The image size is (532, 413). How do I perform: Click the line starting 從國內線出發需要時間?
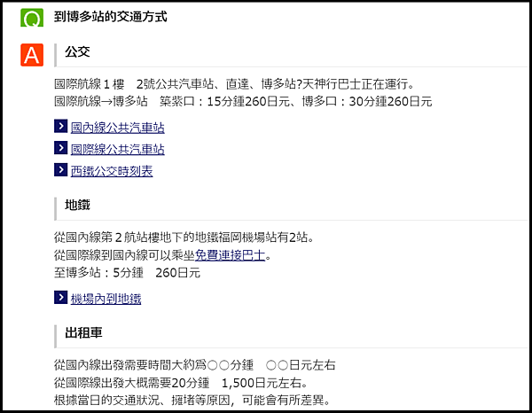click(195, 365)
